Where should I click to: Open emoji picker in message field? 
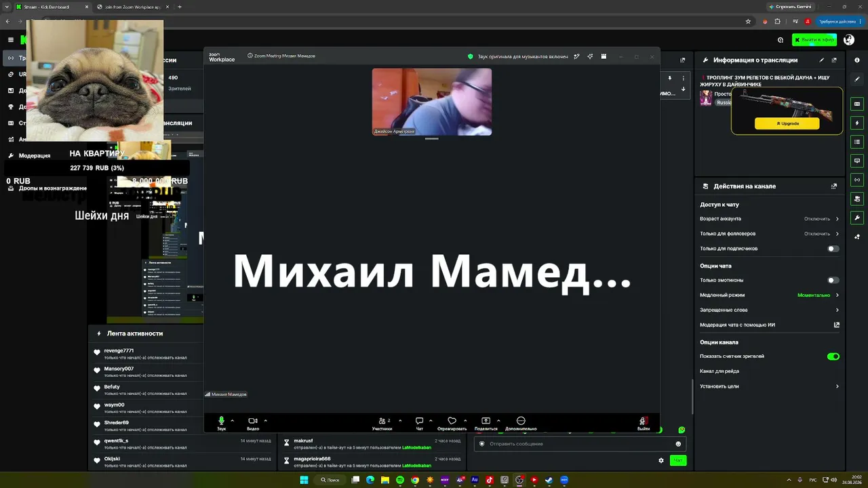(x=678, y=444)
